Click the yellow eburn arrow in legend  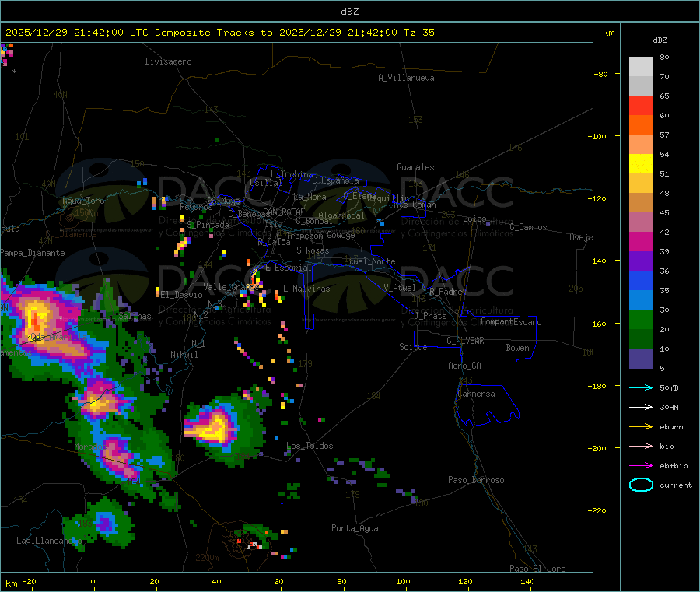click(x=641, y=427)
